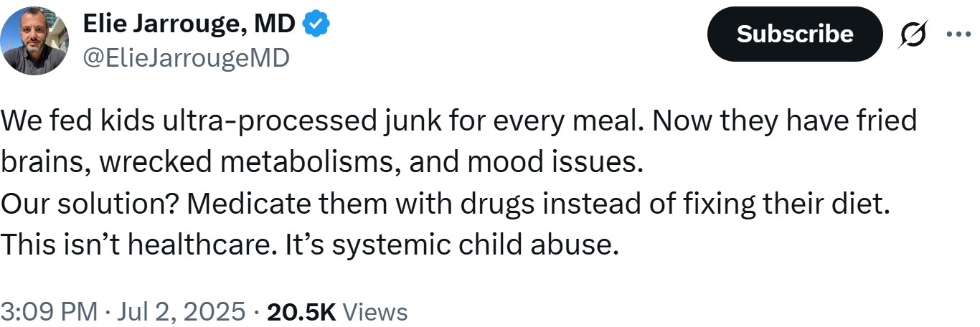Open display name Elie Jarrouge, MD

point(190,25)
